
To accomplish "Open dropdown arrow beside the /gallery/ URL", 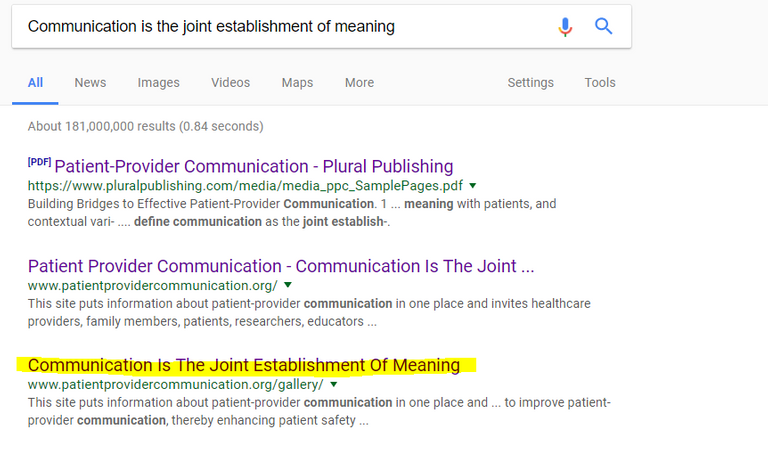I will [x=334, y=384].
